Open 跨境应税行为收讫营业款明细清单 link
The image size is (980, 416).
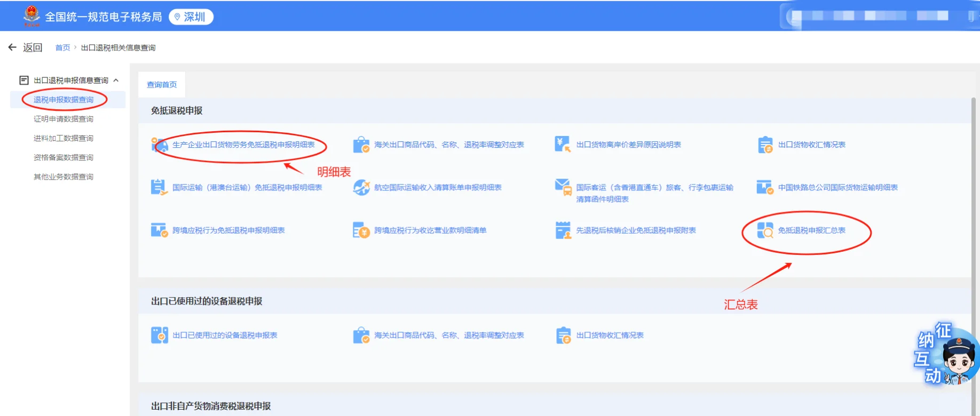tap(430, 230)
